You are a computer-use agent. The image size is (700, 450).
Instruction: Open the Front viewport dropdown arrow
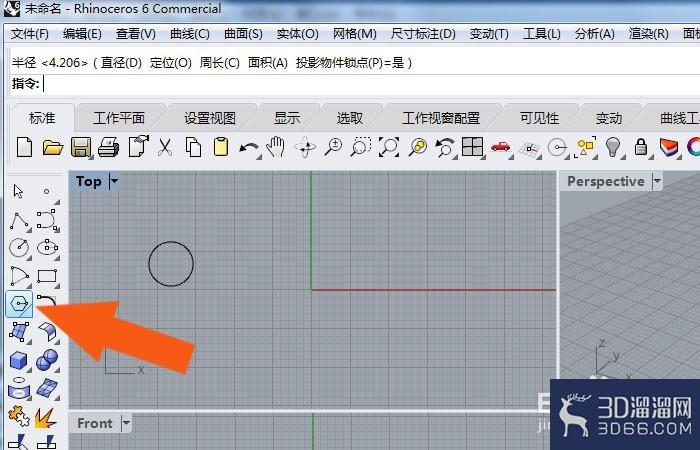coord(126,423)
